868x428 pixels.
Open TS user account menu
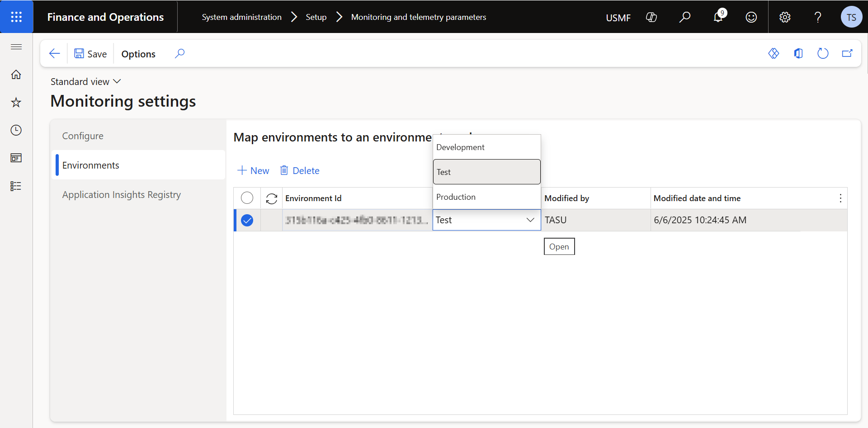[851, 17]
